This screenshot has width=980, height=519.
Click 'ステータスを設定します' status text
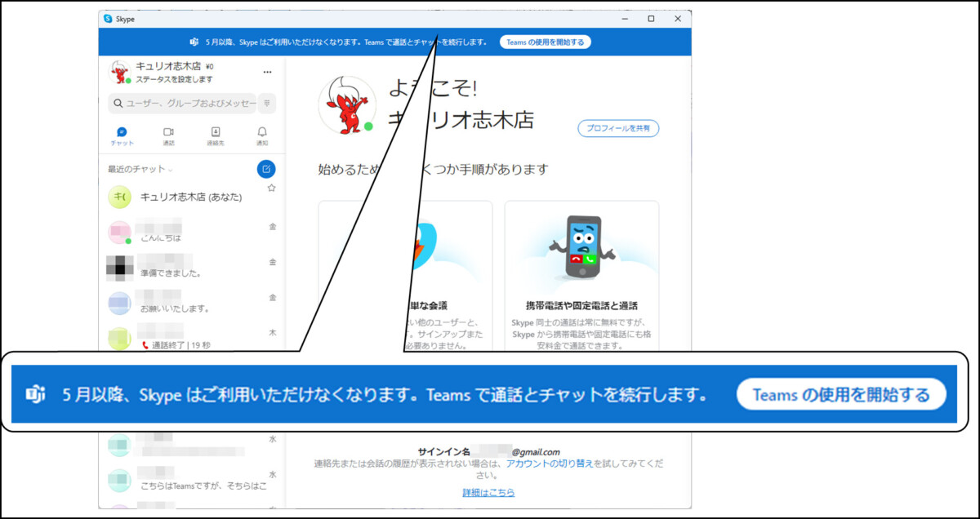(x=174, y=79)
